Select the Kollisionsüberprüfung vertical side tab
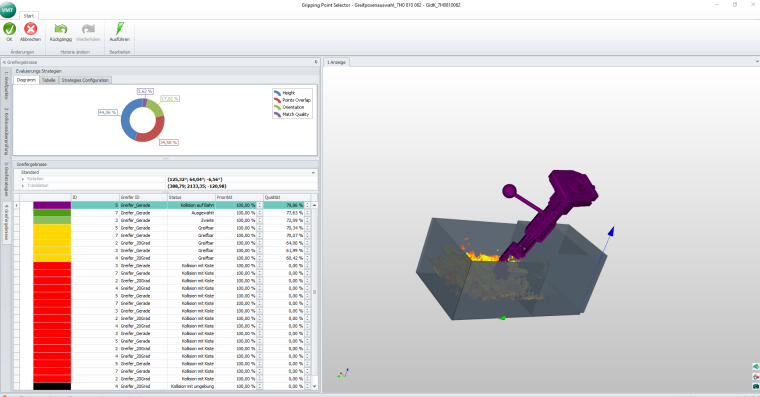760x397 pixels. tap(7, 130)
